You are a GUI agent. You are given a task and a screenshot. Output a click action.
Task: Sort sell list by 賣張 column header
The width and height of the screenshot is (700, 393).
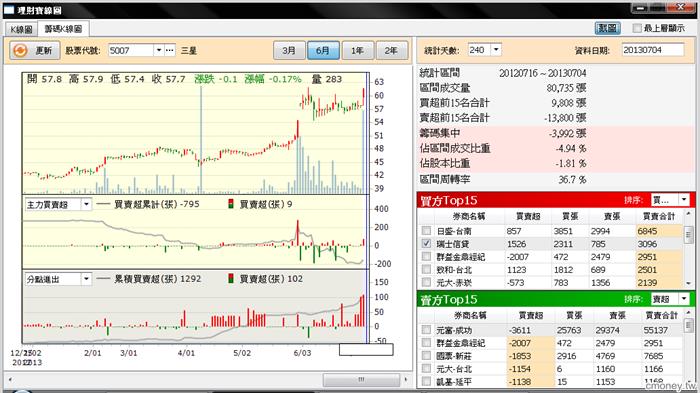(x=618, y=315)
